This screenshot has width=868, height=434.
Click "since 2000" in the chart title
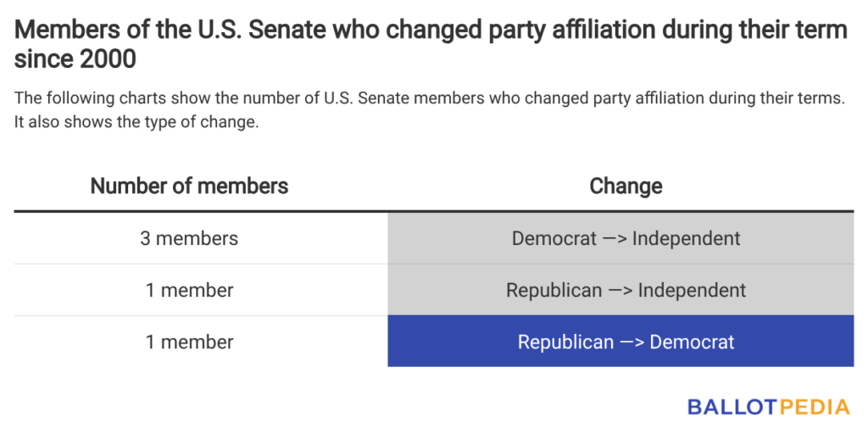[75, 58]
